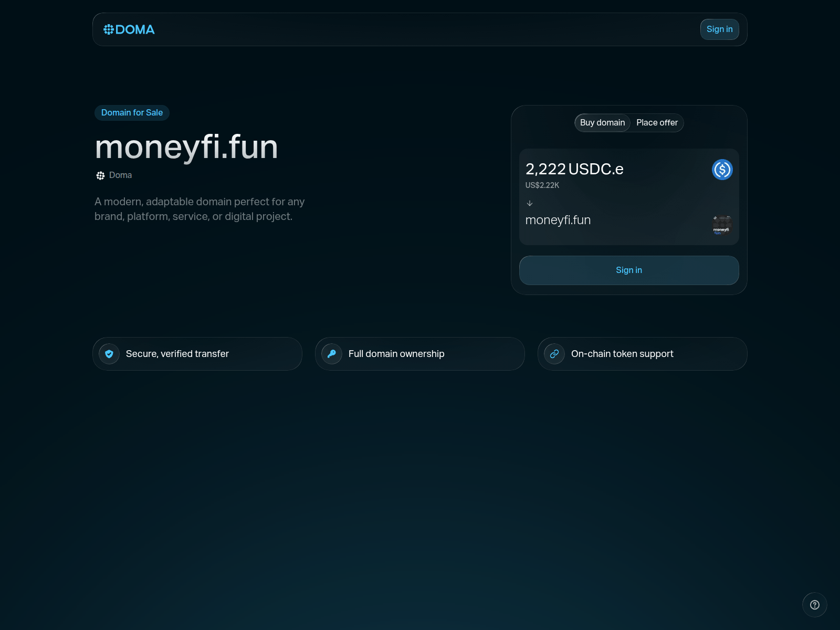Select the Buy domain tab

point(602,123)
